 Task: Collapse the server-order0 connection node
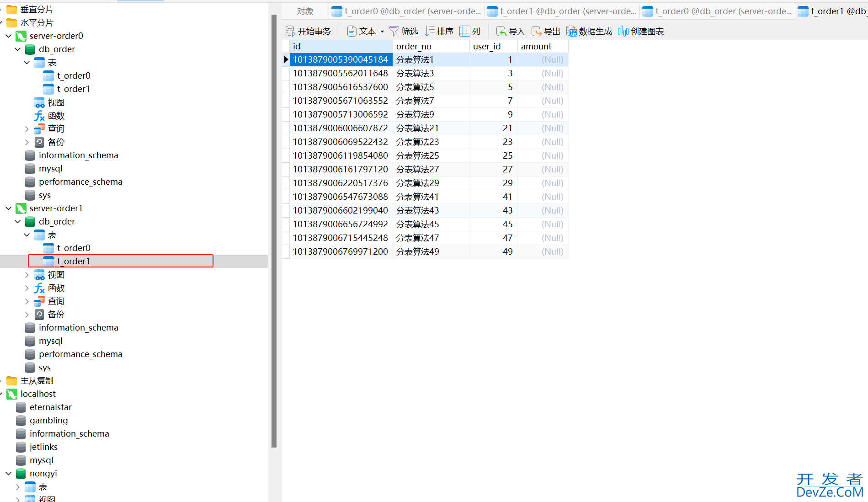coord(8,36)
